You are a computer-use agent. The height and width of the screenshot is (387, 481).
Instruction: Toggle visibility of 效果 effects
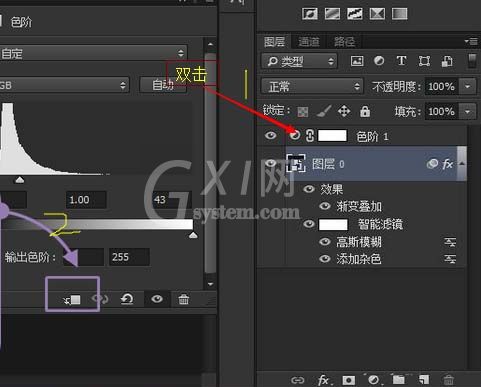pyautogui.click(x=309, y=189)
